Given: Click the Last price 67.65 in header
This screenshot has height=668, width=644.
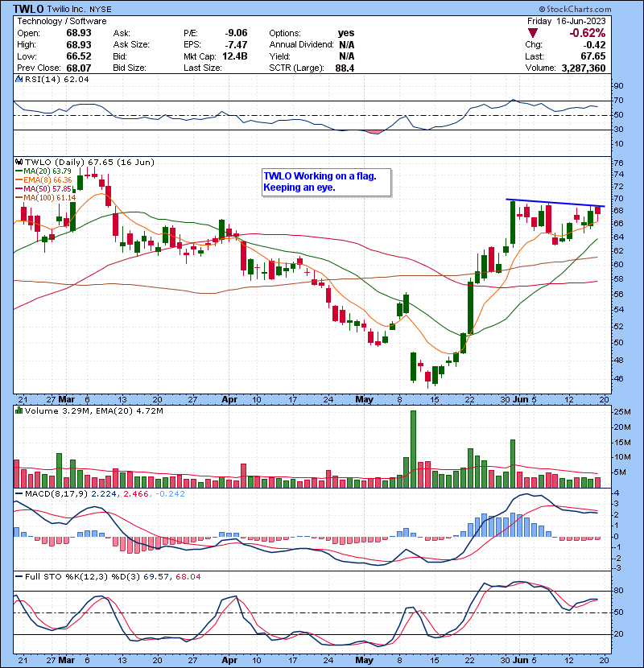Looking at the screenshot, I should [x=593, y=56].
